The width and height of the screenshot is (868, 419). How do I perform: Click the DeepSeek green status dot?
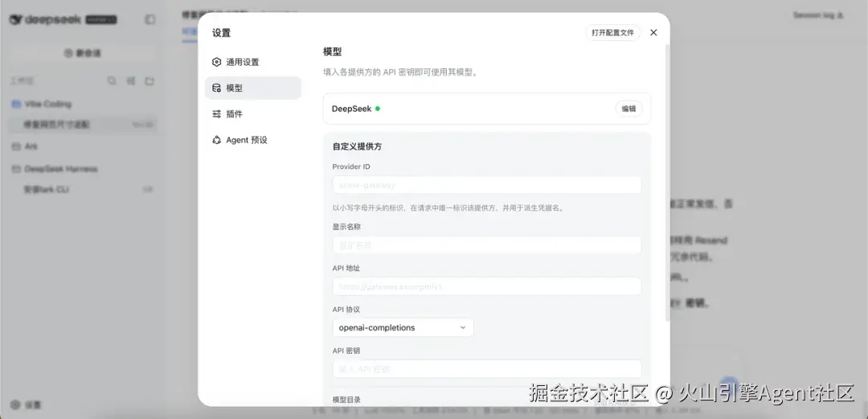tap(378, 109)
